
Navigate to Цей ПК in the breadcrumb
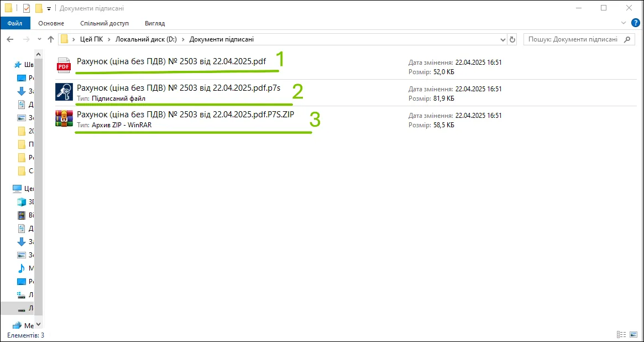coord(91,39)
